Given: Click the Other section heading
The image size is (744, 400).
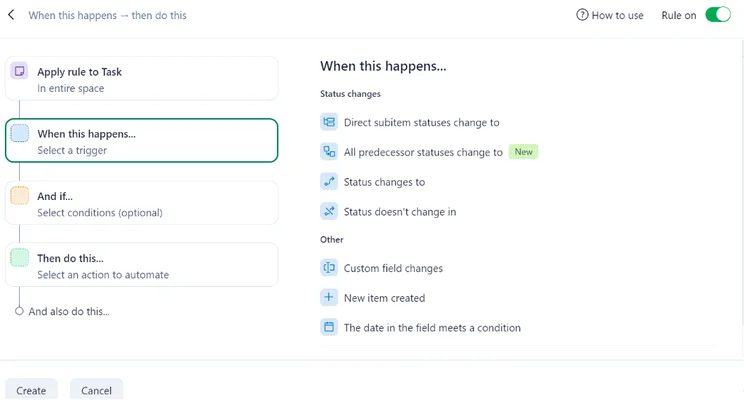Looking at the screenshot, I should [x=332, y=239].
